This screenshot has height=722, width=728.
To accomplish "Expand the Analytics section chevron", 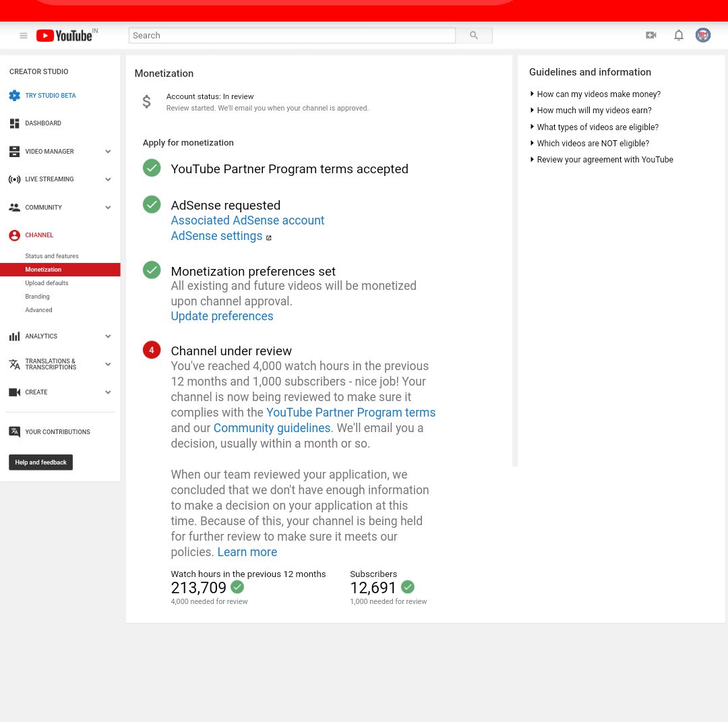I will (x=108, y=336).
